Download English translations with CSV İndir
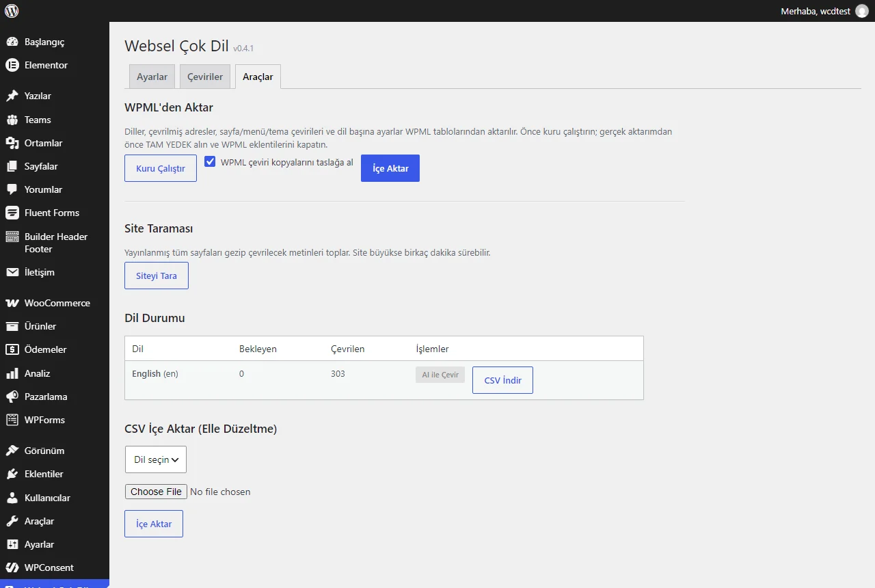The width and height of the screenshot is (875, 588). pyautogui.click(x=502, y=380)
